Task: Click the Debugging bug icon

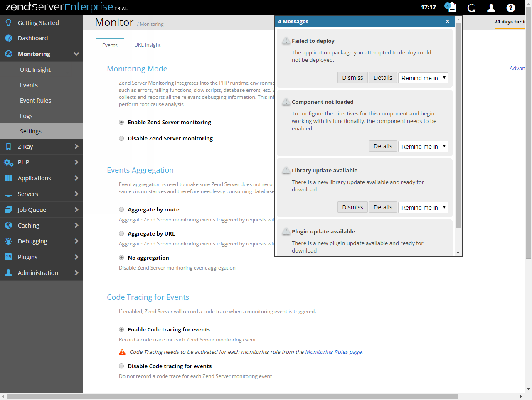Action: pos(8,241)
